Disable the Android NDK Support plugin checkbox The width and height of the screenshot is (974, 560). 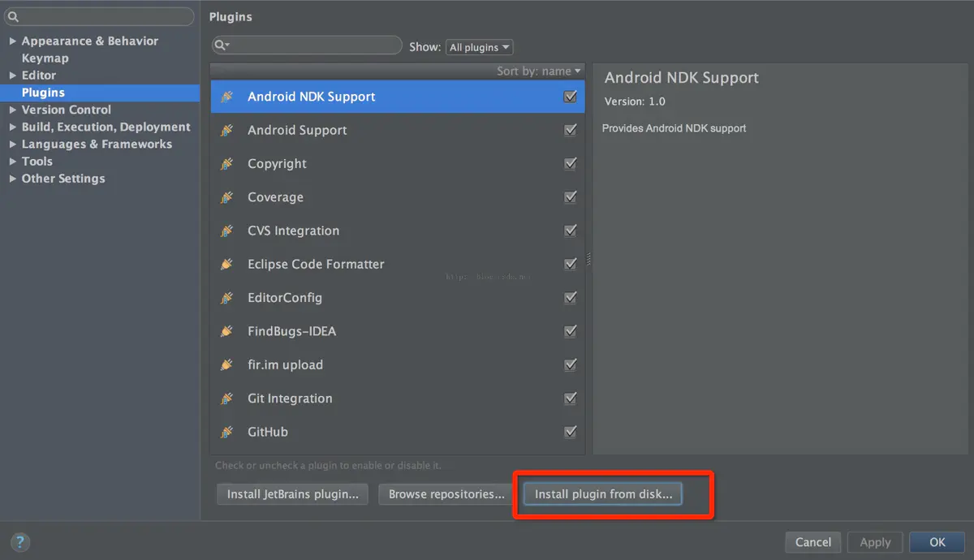[x=570, y=97]
